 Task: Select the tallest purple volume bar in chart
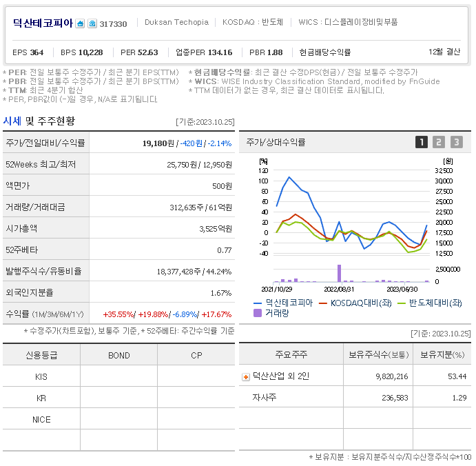point(339,273)
